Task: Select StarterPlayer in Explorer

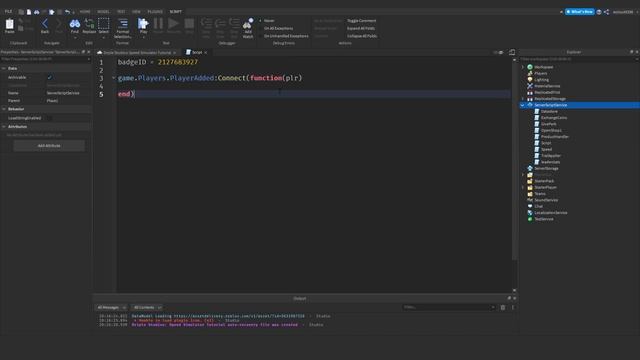Action: (x=545, y=187)
